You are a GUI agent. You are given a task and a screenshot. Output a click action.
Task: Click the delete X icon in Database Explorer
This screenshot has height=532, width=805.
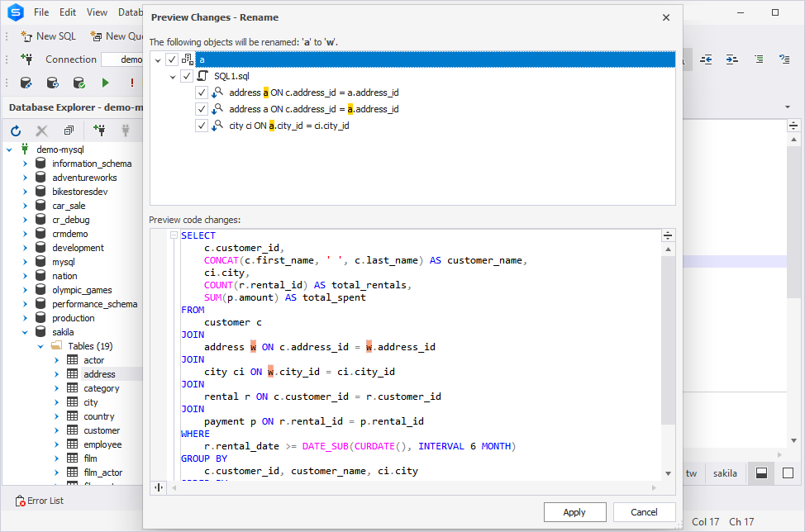[x=41, y=131]
